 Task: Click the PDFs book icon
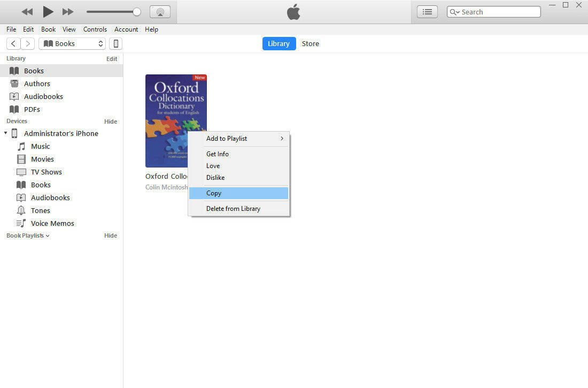14,109
